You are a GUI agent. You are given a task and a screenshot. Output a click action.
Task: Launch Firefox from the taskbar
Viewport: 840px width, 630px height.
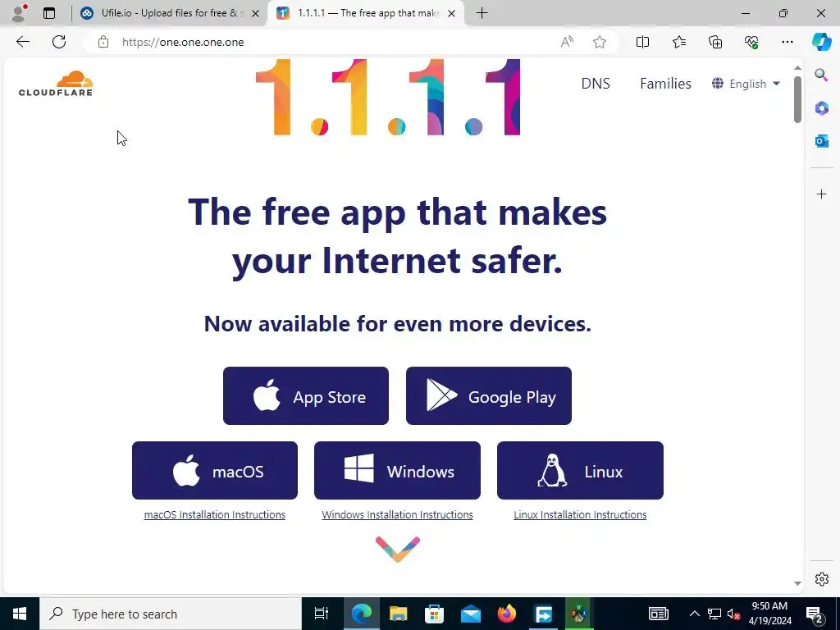coord(506,614)
